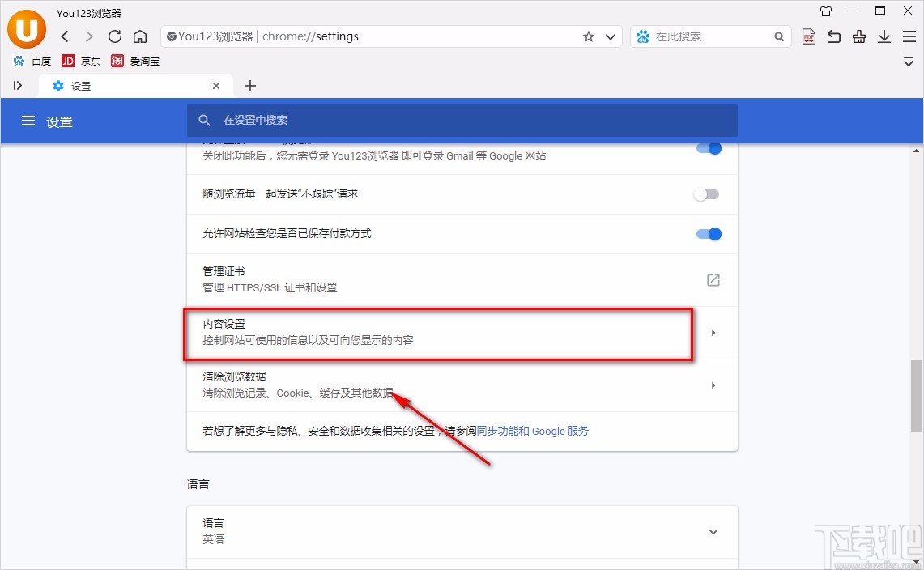Open the browser main menu
The width and height of the screenshot is (924, 570).
pyautogui.click(x=909, y=36)
